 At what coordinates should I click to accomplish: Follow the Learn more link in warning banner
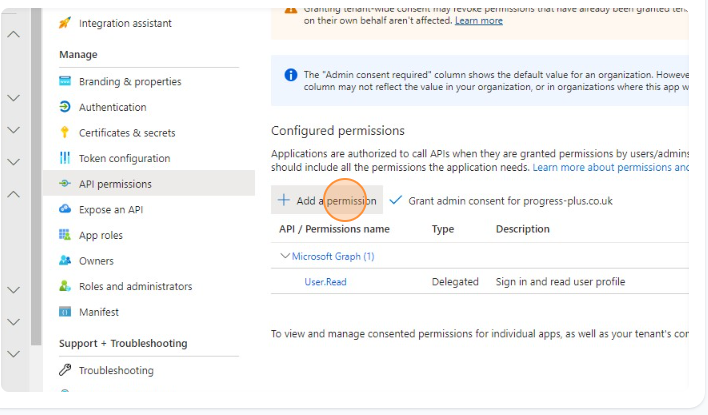[478, 21]
